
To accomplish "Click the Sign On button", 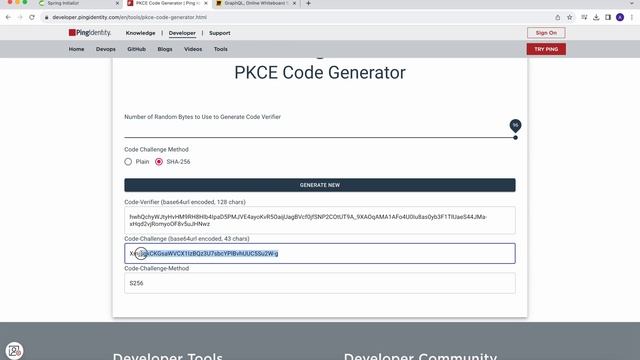I will (546, 33).
